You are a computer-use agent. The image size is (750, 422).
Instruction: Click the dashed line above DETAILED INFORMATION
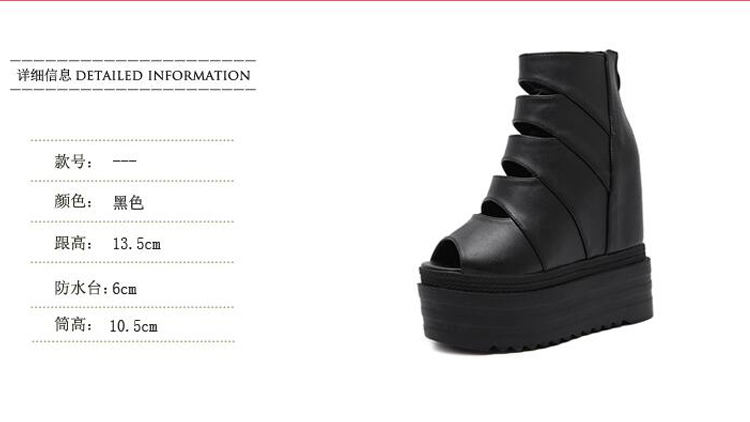(x=133, y=61)
